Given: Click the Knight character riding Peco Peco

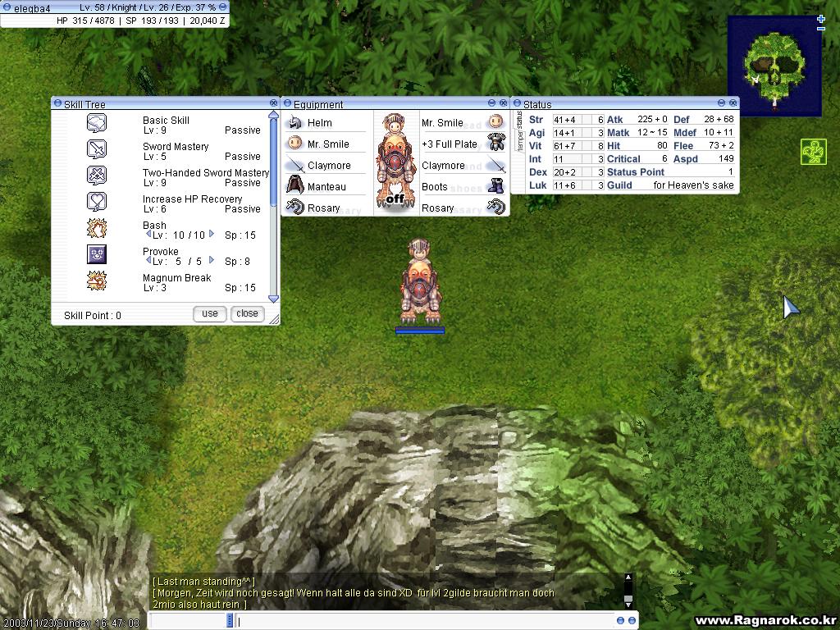Looking at the screenshot, I should point(421,282).
